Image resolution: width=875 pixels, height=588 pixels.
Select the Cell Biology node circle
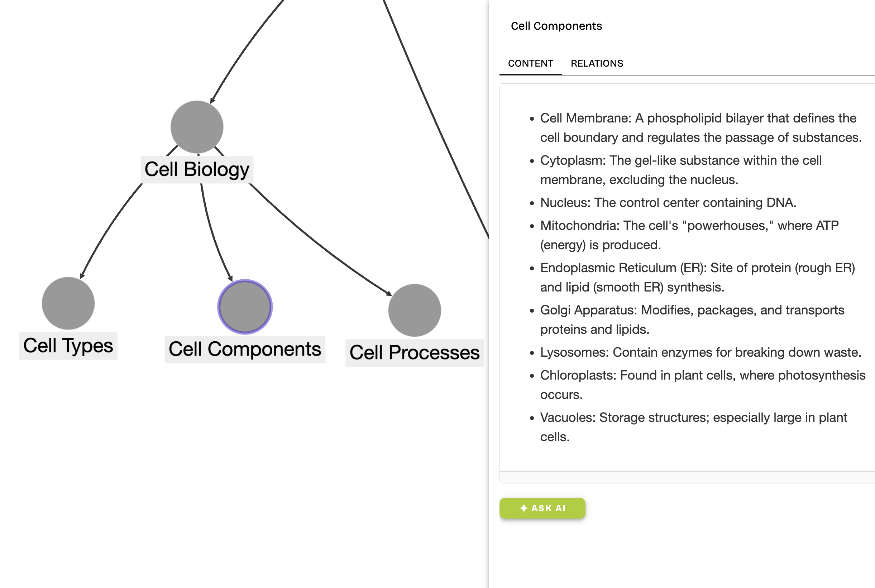pyautogui.click(x=197, y=127)
